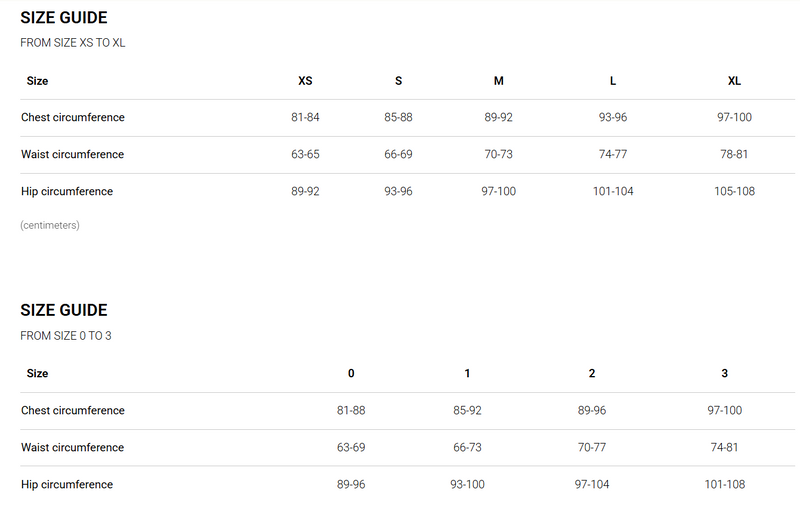Select hip value 97-100 under size M
This screenshot has height=511, width=800.
pyautogui.click(x=498, y=192)
